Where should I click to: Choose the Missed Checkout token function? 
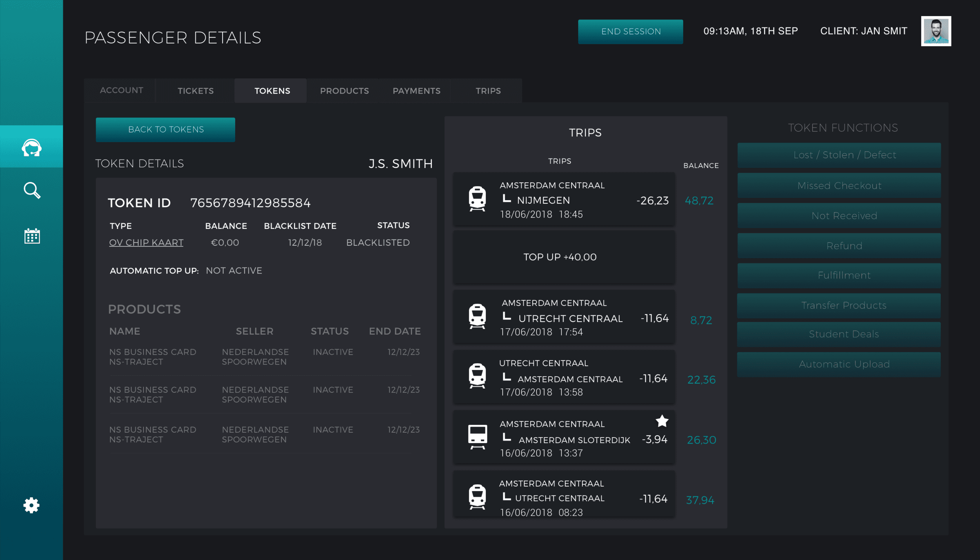839,186
